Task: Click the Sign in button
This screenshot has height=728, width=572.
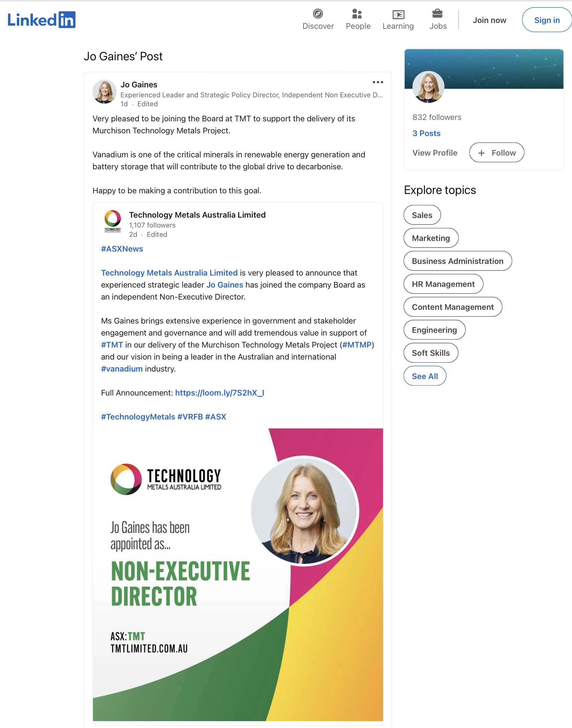Action: coord(547,20)
